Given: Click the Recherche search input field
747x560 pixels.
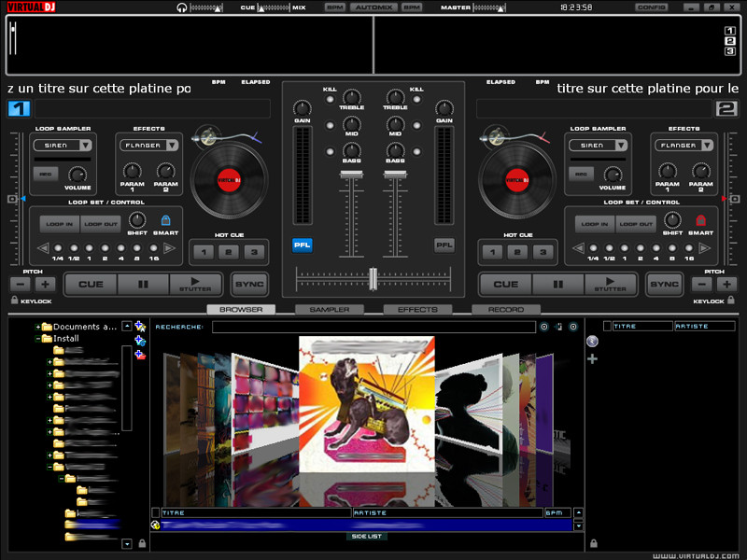Looking at the screenshot, I should click(374, 327).
